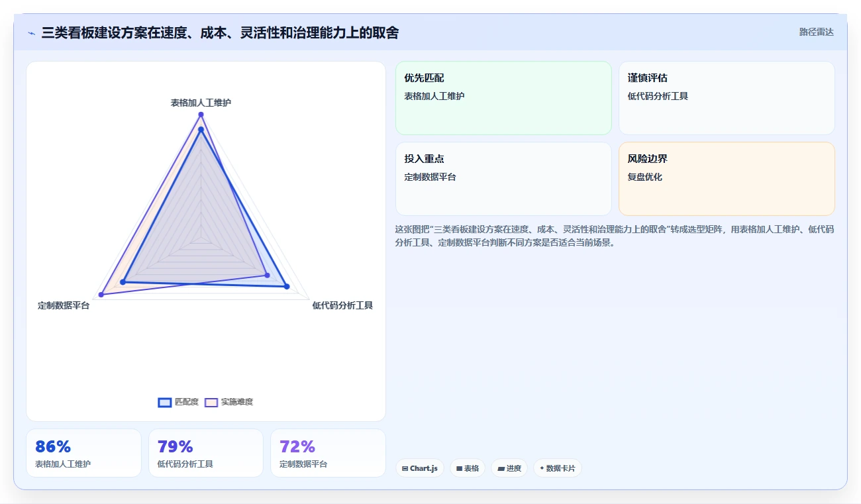Click the 低代码分析工具 text in 谨慎评估 card
This screenshot has height=504, width=861.
click(x=658, y=96)
